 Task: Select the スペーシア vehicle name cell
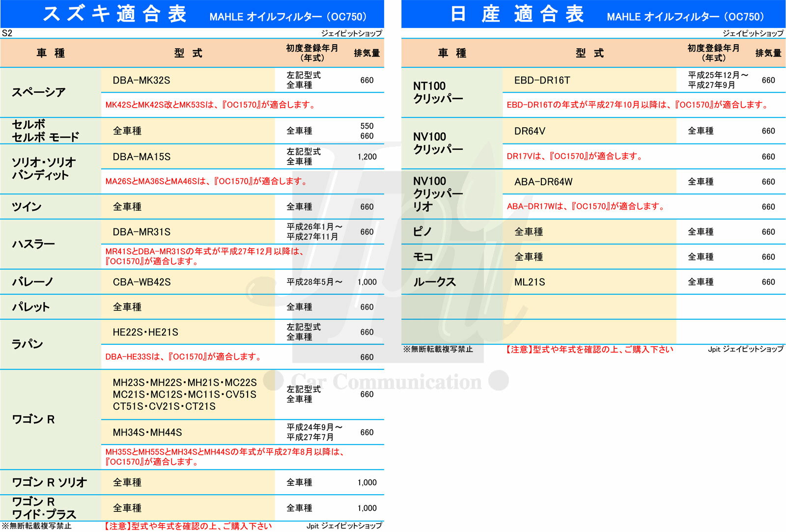[39, 92]
